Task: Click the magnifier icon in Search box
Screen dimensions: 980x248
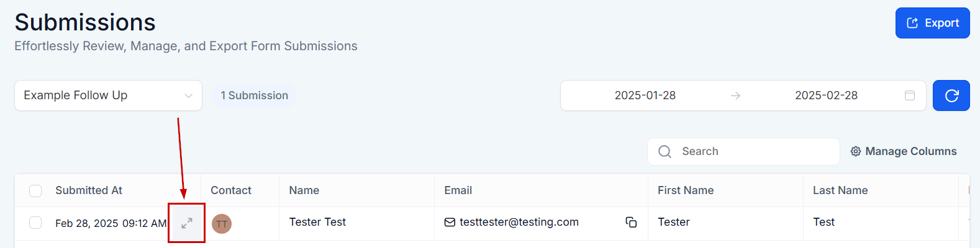Action: click(x=665, y=151)
